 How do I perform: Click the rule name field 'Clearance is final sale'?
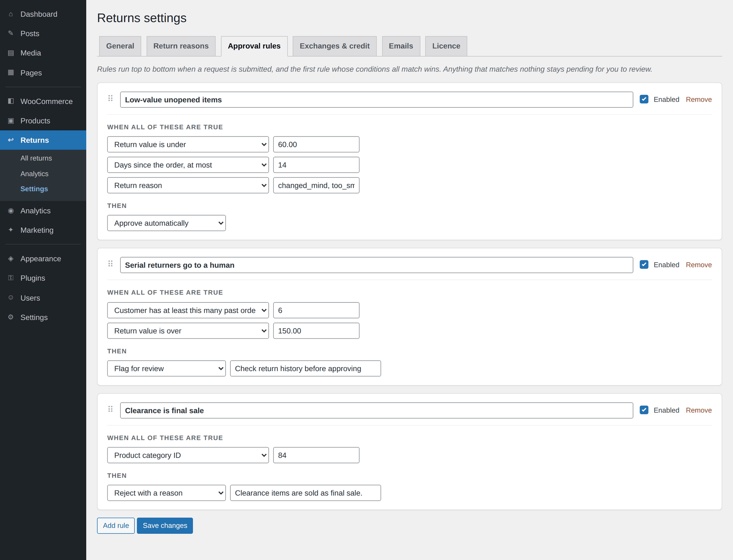[x=377, y=411]
